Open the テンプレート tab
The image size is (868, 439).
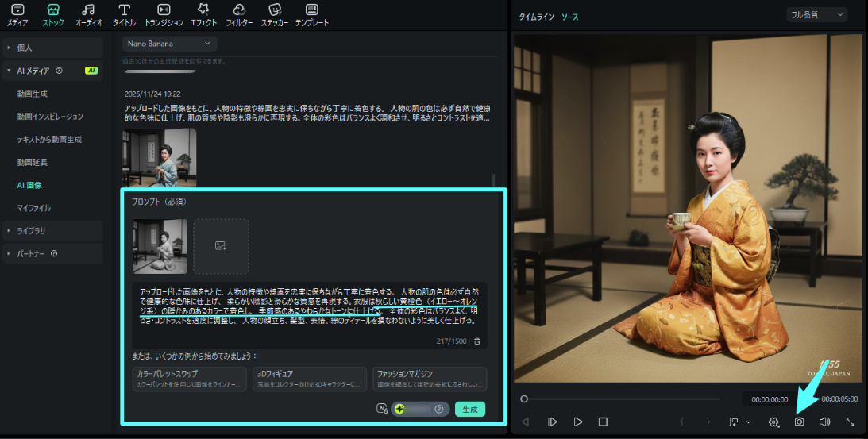311,15
